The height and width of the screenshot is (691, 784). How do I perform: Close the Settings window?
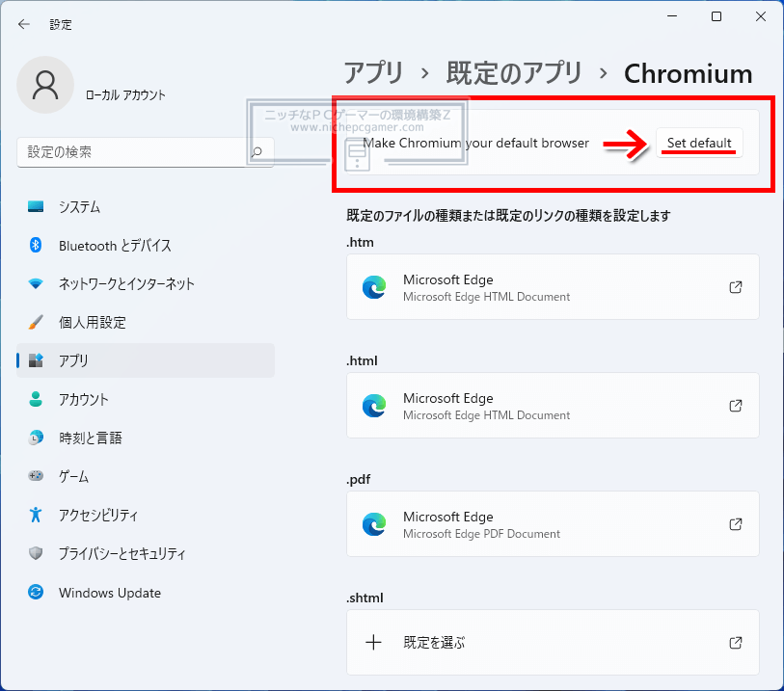[x=761, y=16]
